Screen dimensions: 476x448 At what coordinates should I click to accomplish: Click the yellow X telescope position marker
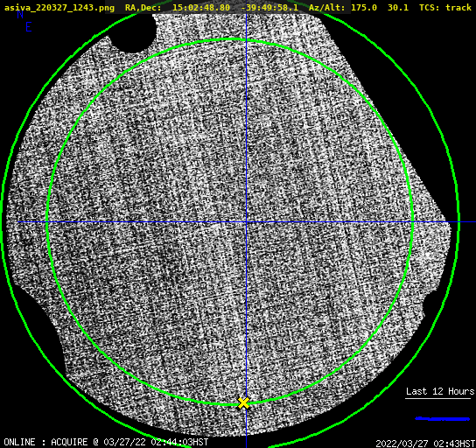(x=243, y=402)
